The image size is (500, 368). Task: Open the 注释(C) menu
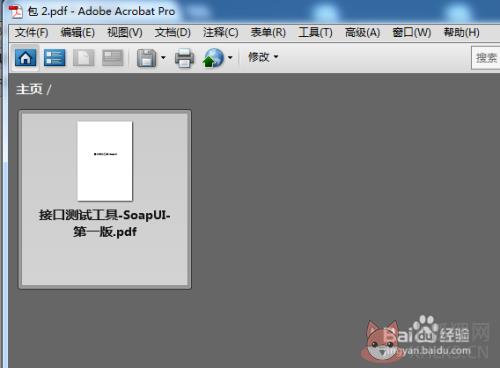(x=220, y=32)
